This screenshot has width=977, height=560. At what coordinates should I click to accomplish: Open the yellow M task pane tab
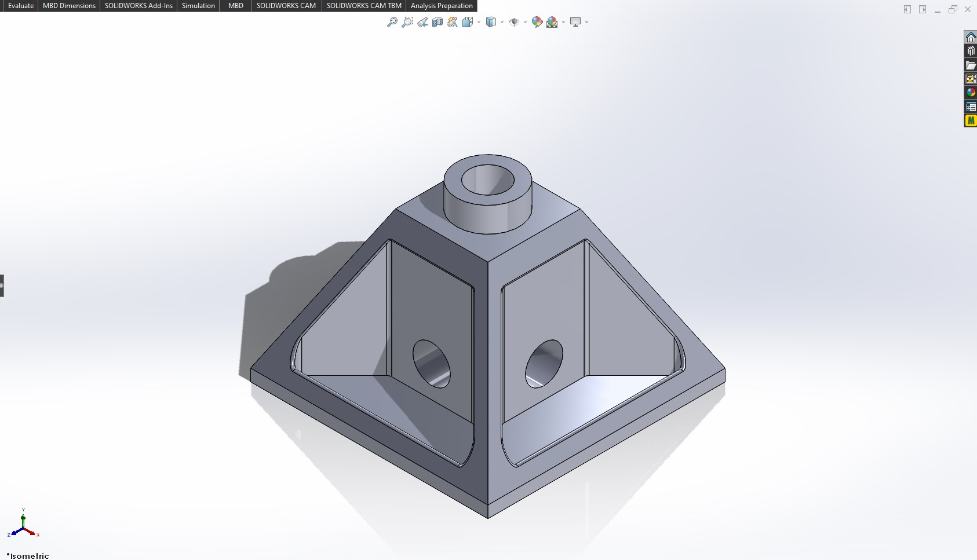click(971, 120)
